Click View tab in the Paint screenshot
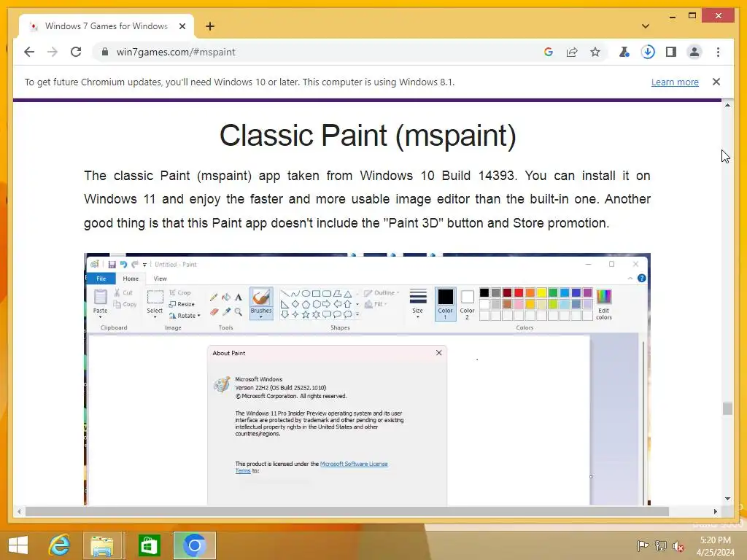 [x=160, y=279]
